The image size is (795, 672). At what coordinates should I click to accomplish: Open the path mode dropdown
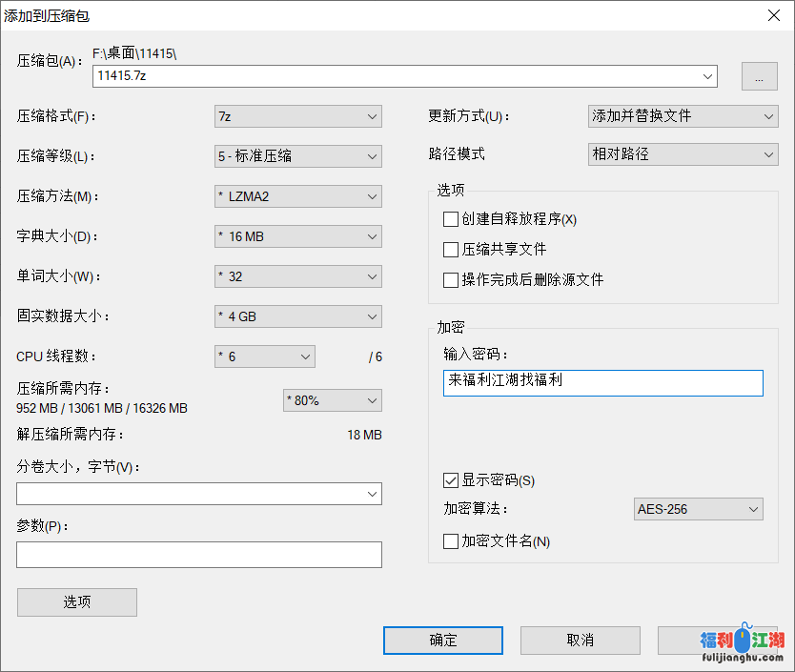(x=683, y=153)
